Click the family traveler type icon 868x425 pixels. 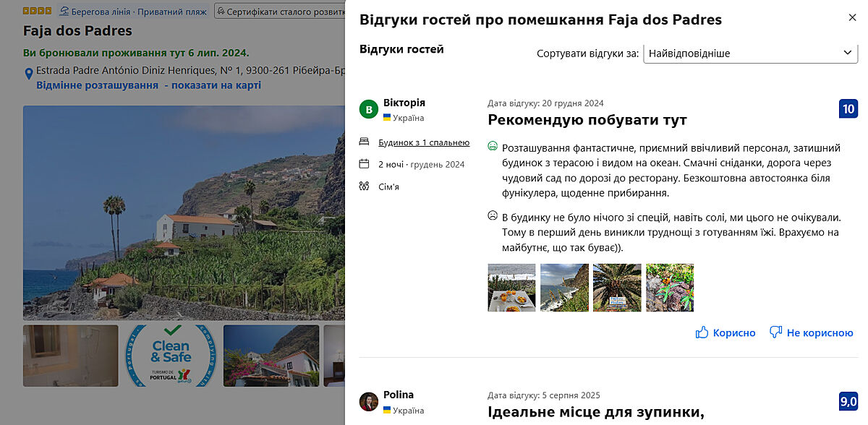364,186
